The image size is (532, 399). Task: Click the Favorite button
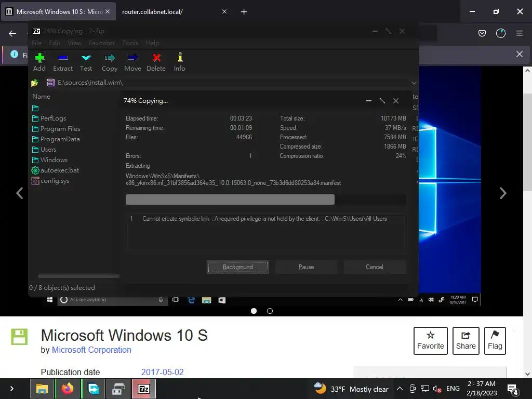point(431,341)
